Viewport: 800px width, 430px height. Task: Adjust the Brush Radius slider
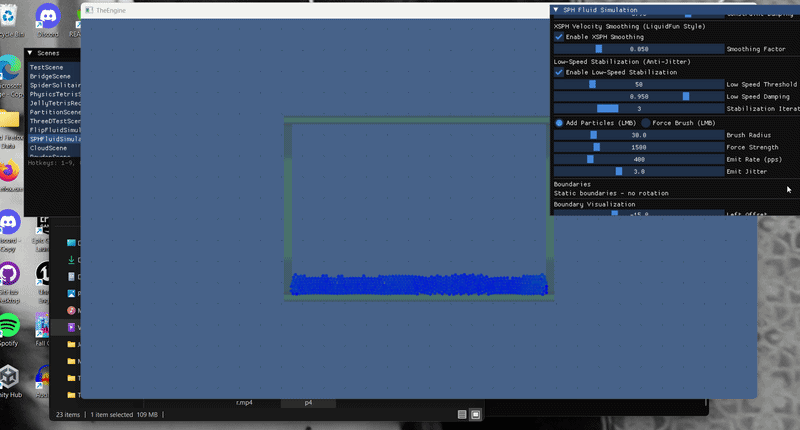click(639, 135)
